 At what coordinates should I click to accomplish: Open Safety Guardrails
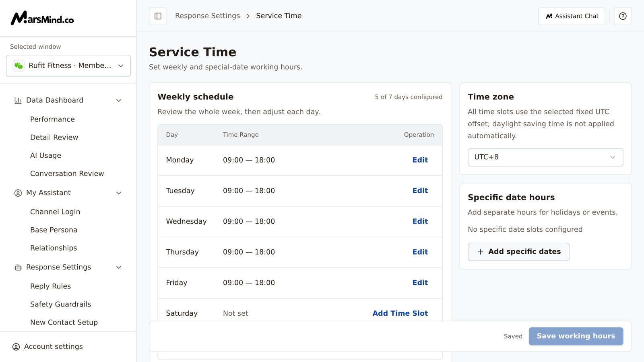[60, 304]
